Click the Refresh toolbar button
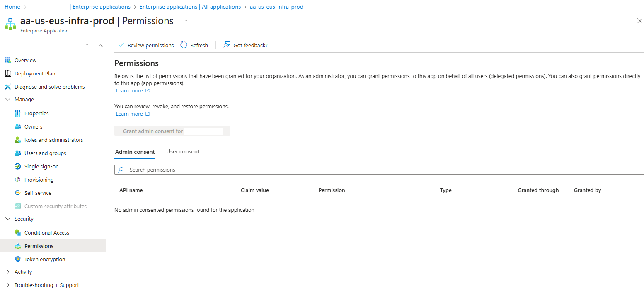The image size is (644, 294). point(194,45)
